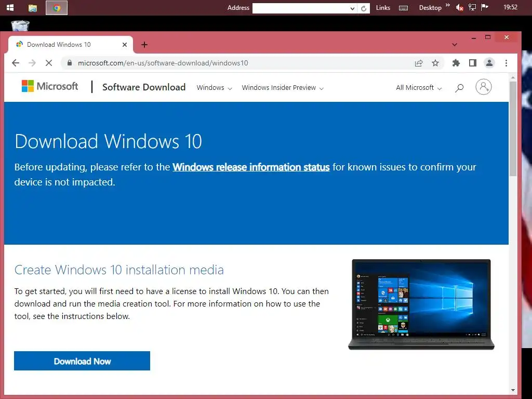This screenshot has height=399, width=532.
Task: Open the Windows Start button
Action: click(x=10, y=7)
